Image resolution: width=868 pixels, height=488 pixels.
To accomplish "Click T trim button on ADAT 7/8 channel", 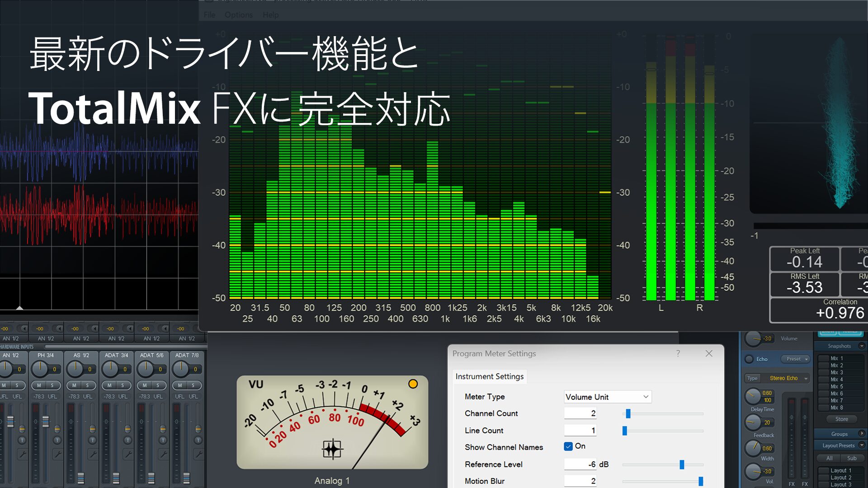I will (198, 440).
